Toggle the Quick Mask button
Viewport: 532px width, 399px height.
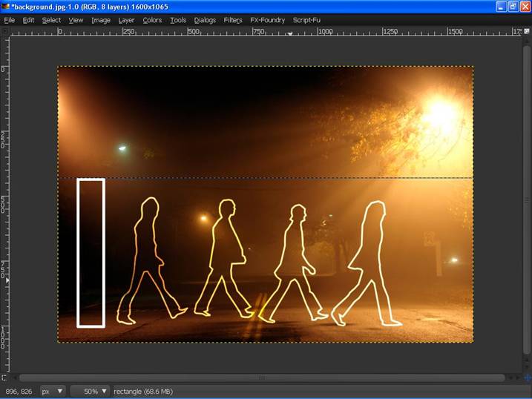pos(4,377)
